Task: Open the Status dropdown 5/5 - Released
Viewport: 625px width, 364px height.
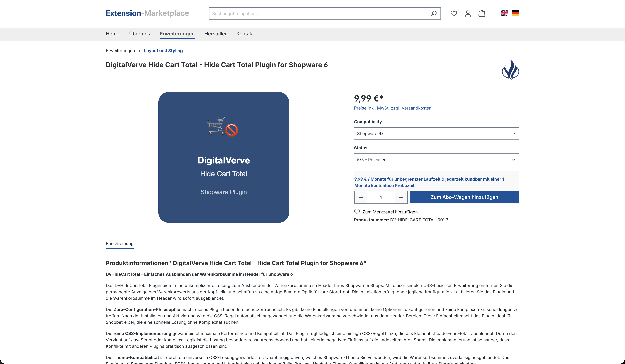Action: [436, 160]
